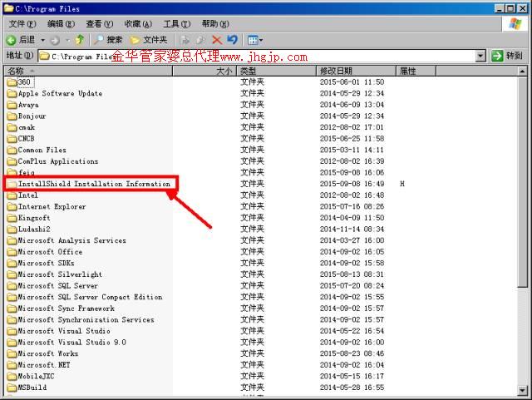Select the Intel folder icon
The image size is (532, 400).
coord(12,195)
